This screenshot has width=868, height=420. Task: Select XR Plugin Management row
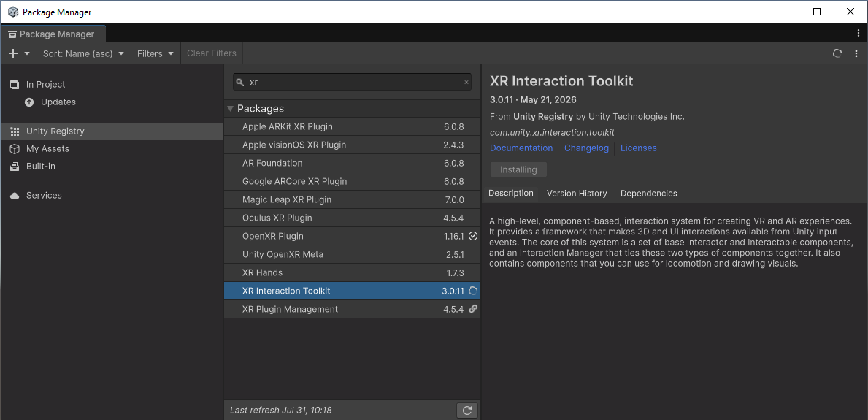352,309
